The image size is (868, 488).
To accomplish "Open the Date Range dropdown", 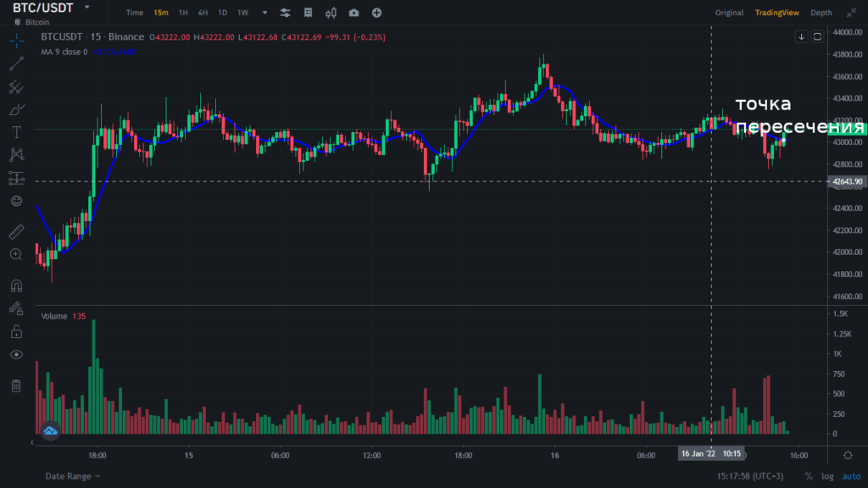I will coord(72,476).
